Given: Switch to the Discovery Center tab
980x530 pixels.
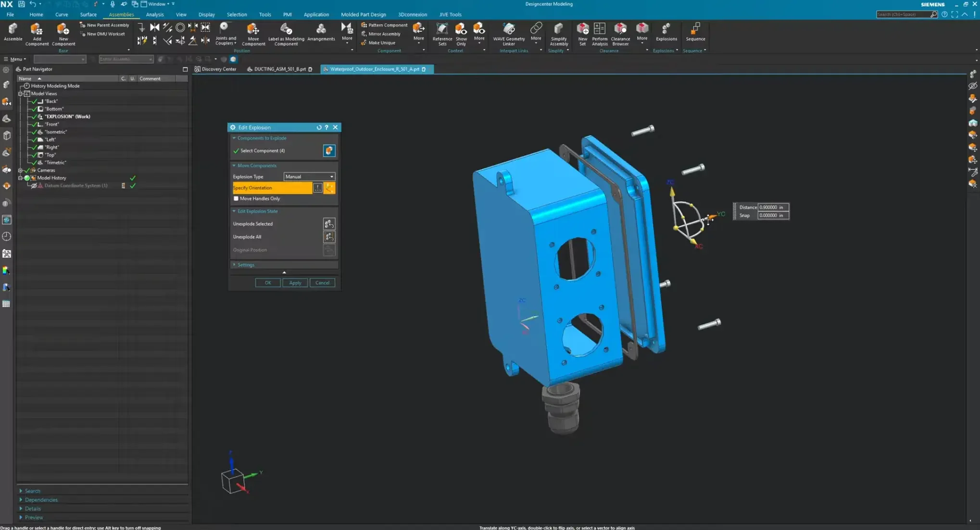Looking at the screenshot, I should click(215, 69).
